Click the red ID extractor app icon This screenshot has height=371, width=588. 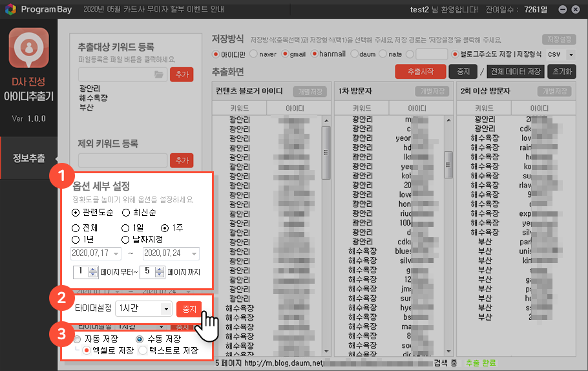[x=28, y=50]
